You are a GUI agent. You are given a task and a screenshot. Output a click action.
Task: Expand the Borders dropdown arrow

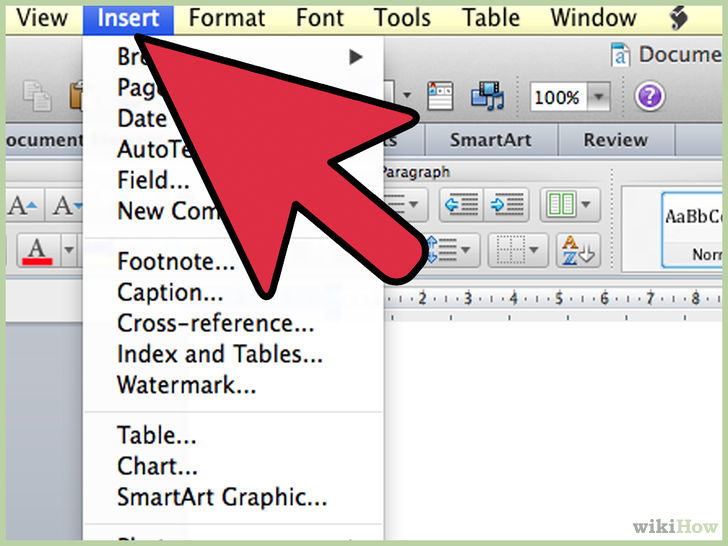tap(535, 248)
